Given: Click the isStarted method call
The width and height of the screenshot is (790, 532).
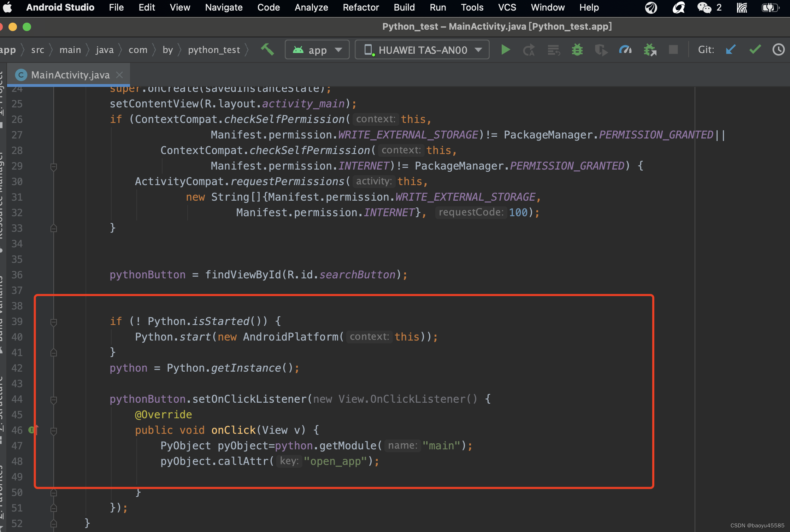Looking at the screenshot, I should (x=221, y=321).
